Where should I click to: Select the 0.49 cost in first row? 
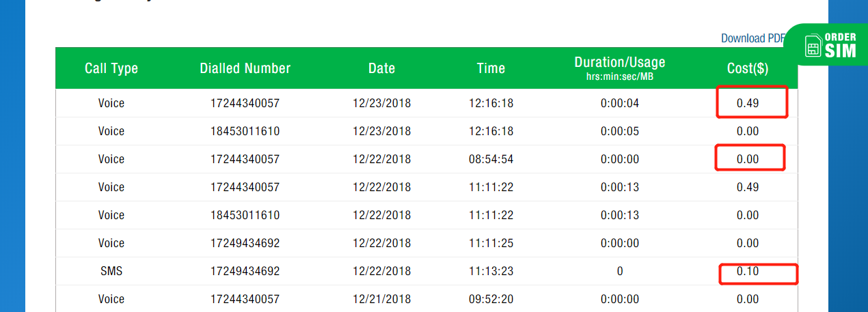pyautogui.click(x=748, y=103)
